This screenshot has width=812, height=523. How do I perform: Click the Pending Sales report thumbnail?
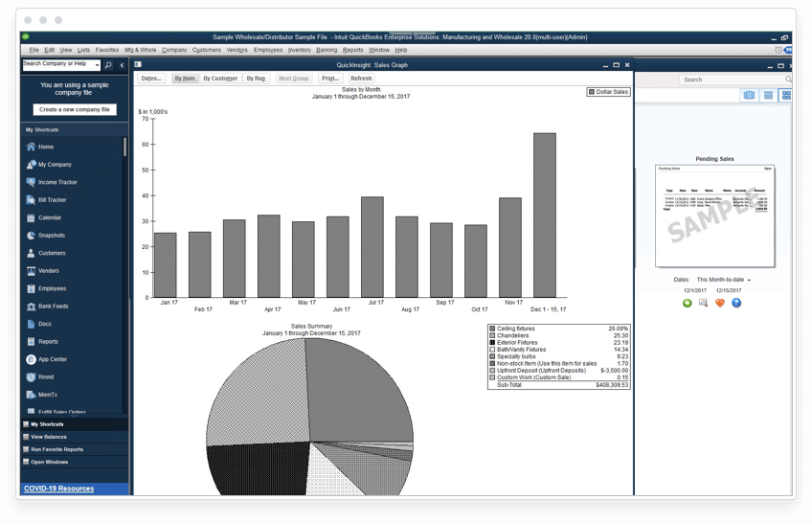tap(714, 216)
